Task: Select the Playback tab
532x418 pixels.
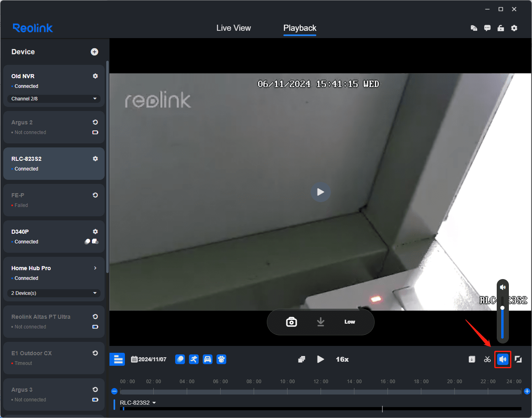Action: (300, 28)
